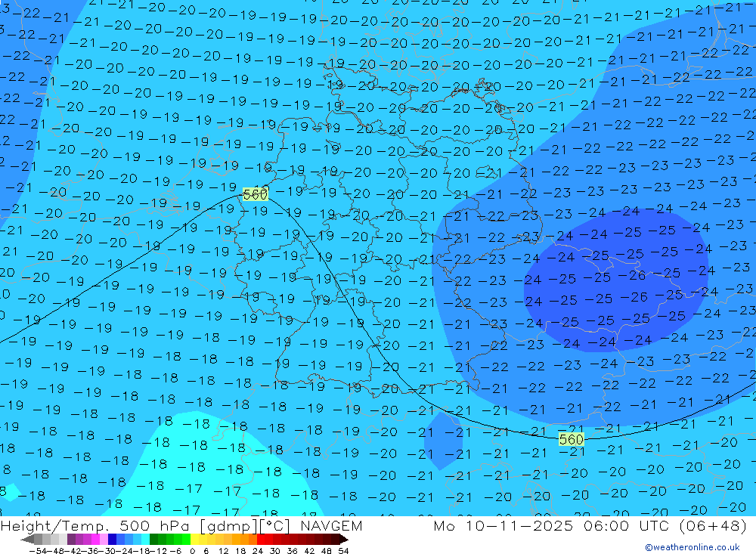
Task: Click the legend scale value '12'
Action: [x=223, y=551]
